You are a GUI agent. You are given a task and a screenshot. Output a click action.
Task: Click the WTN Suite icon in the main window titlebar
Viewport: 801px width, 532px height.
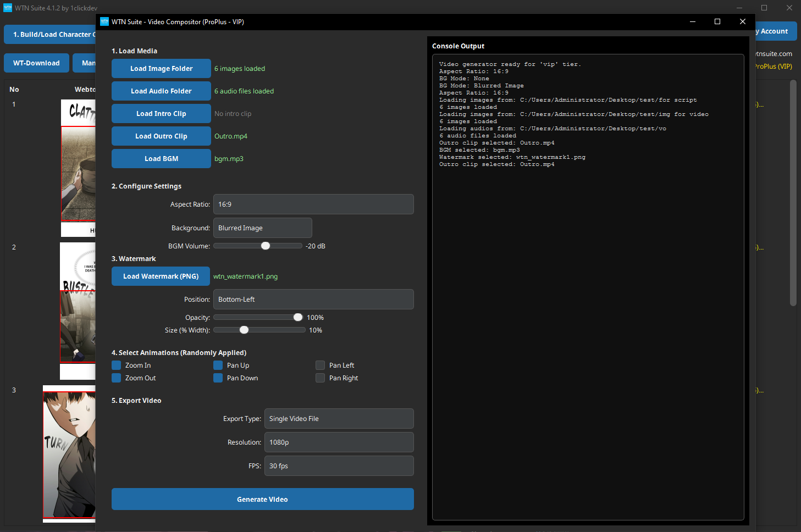(x=8, y=8)
